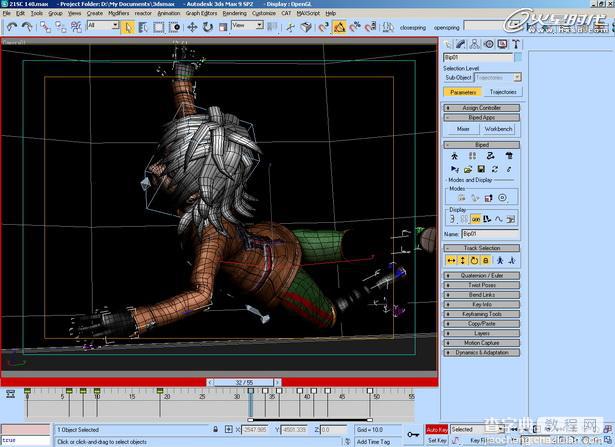
Task: Click the Parameters button
Action: pos(463,92)
